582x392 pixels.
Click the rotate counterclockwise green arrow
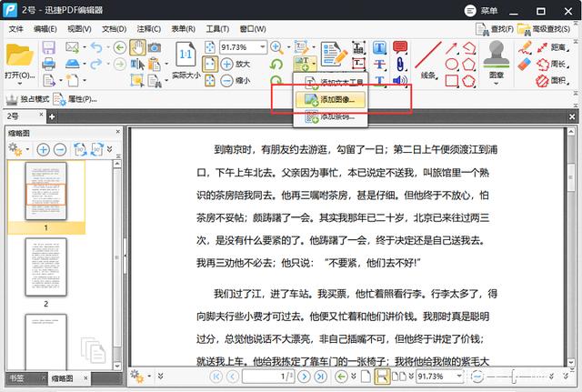[x=276, y=65]
